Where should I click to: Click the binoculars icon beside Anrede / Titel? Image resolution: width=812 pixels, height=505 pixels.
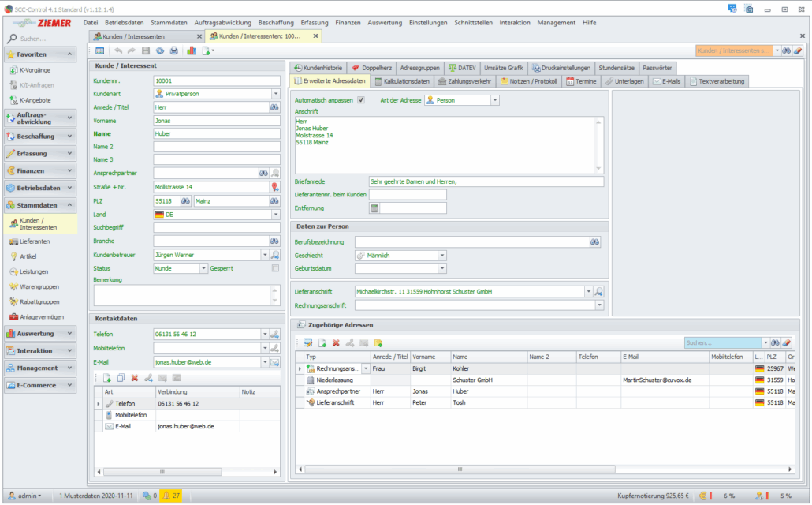[275, 107]
